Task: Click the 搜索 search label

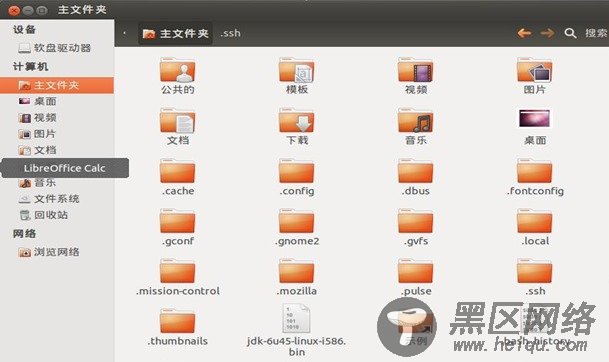Action: click(x=596, y=33)
